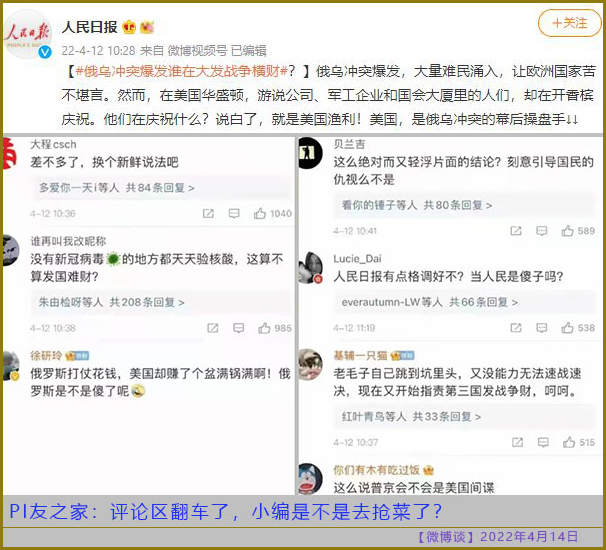606x550 pixels.
Task: Share the 大程csch comment with forward icon
Action: click(x=208, y=213)
